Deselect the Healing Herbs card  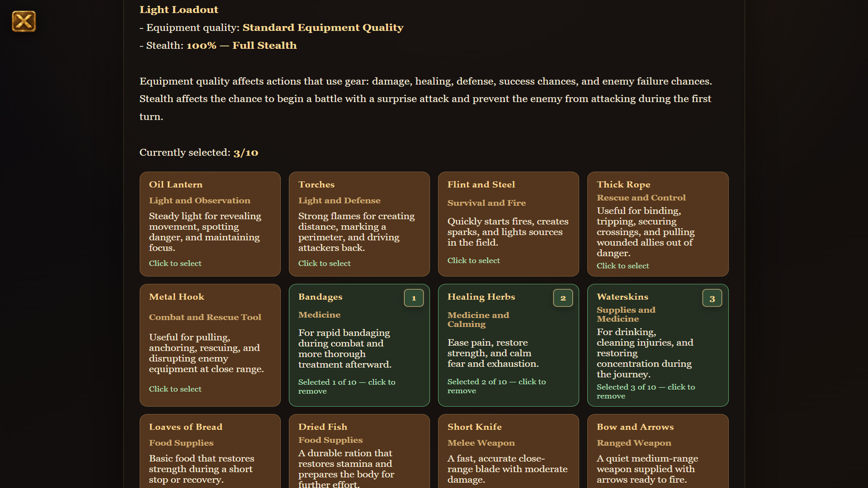tap(508, 345)
